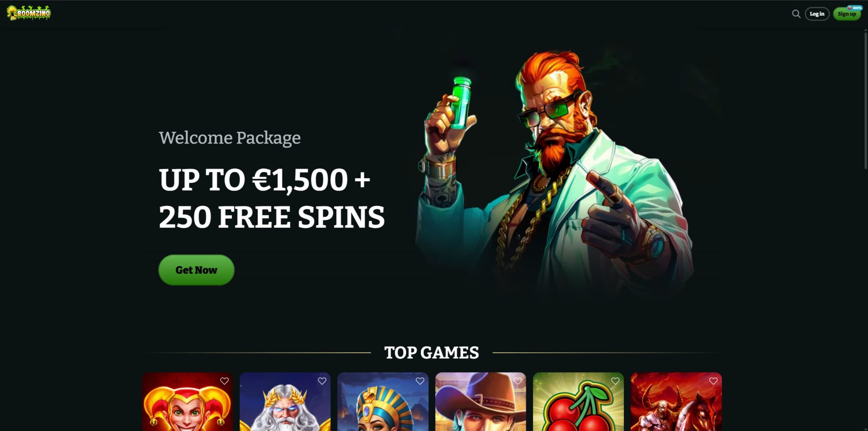Image resolution: width=868 pixels, height=431 pixels.
Task: Mark cowboy game as favorite
Action: coord(518,381)
